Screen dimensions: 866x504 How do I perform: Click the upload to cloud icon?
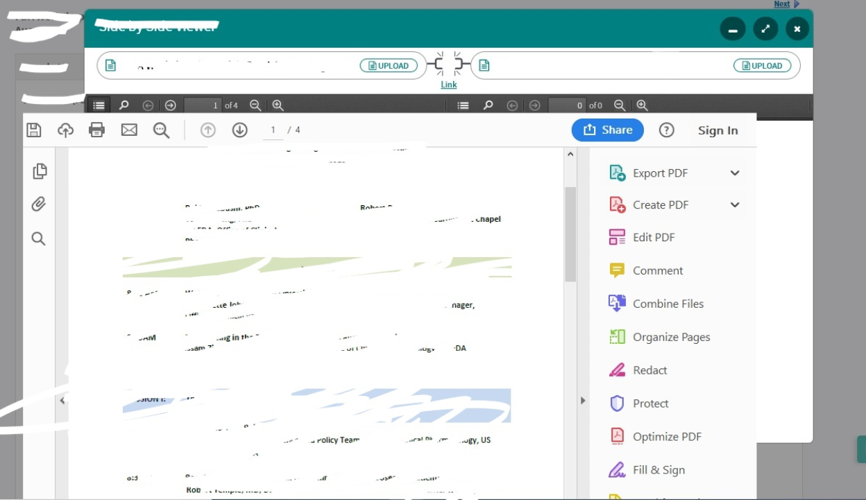pyautogui.click(x=65, y=130)
